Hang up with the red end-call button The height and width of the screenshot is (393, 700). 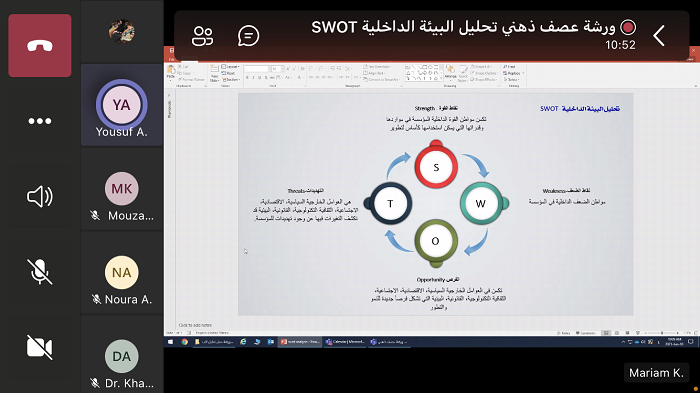click(x=40, y=46)
